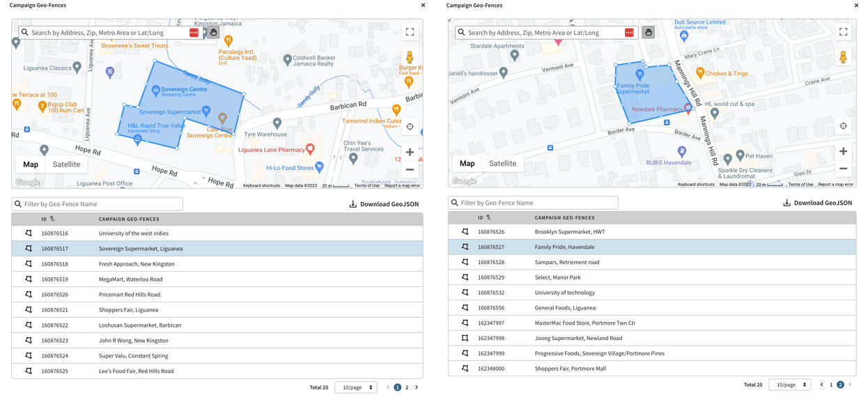This screenshot has height=400, width=868.
Task: Select row Pricemart Red Hills Road
Action: click(217, 295)
